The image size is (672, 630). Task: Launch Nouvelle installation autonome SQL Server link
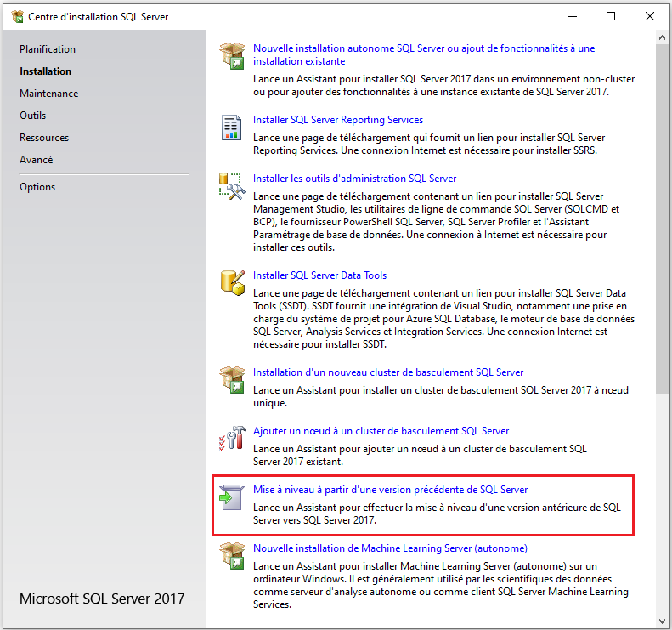coord(424,55)
